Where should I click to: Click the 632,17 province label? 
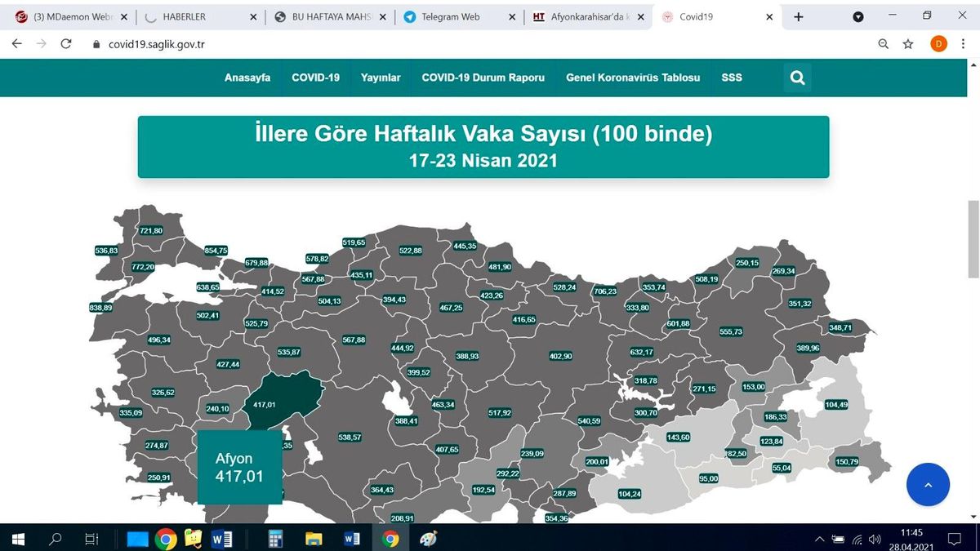coord(641,353)
